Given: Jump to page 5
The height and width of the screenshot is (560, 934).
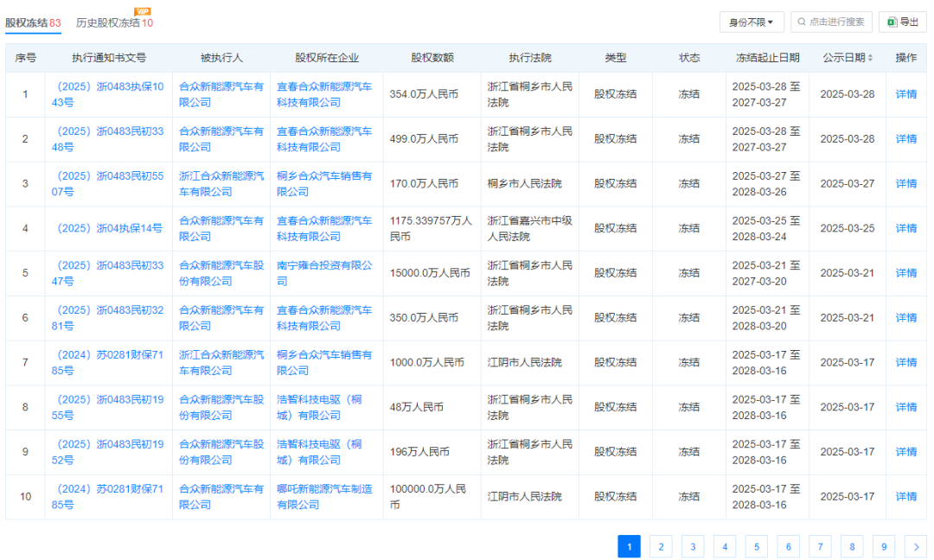Looking at the screenshot, I should coord(757,546).
